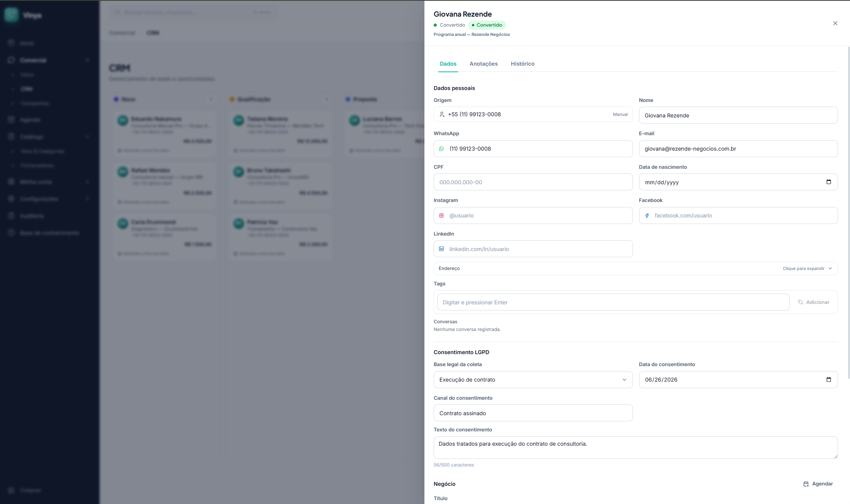850x504 pixels.
Task: Click the Eduardo Nakamura card on the CRM board
Action: tap(165, 134)
